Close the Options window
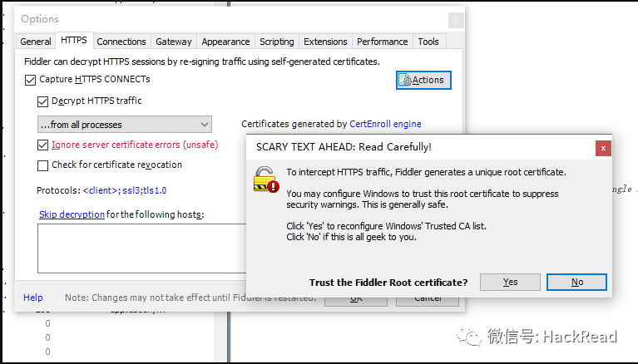The image size is (638, 364). [456, 20]
